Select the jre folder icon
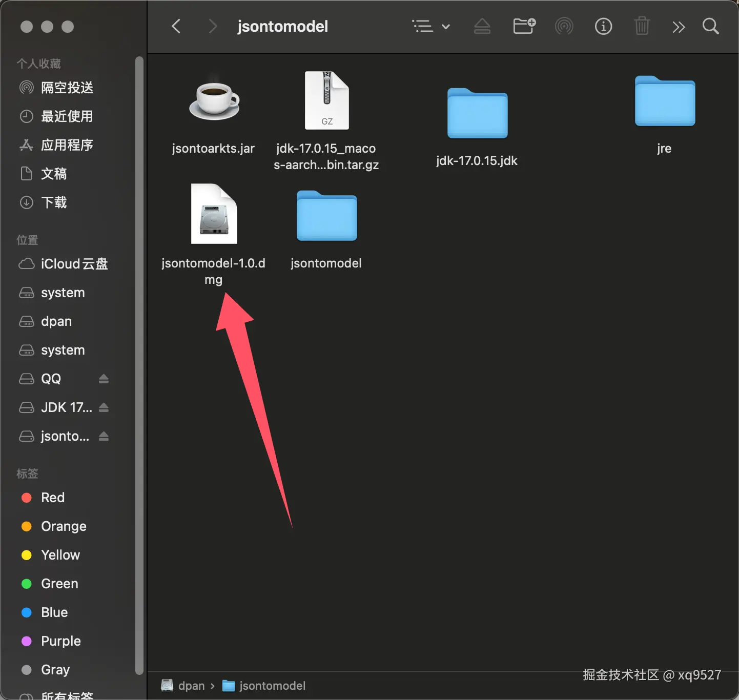Screen dimensions: 739x700 [x=665, y=100]
